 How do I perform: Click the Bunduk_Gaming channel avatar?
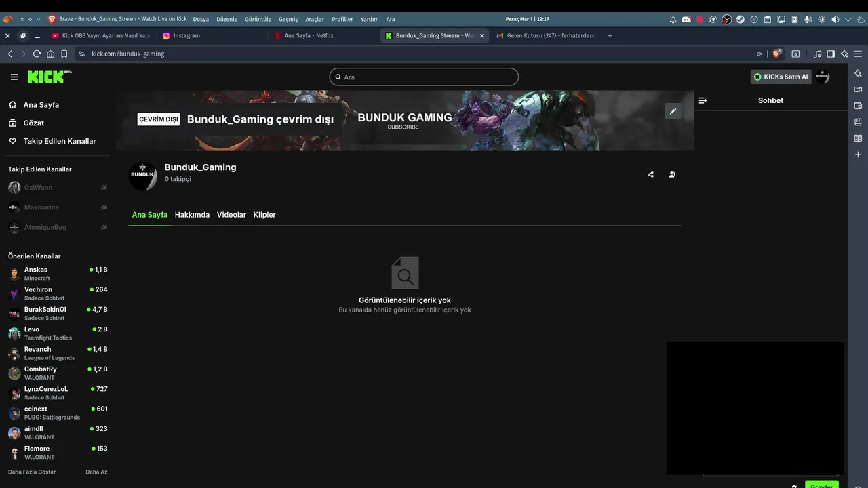tap(142, 176)
